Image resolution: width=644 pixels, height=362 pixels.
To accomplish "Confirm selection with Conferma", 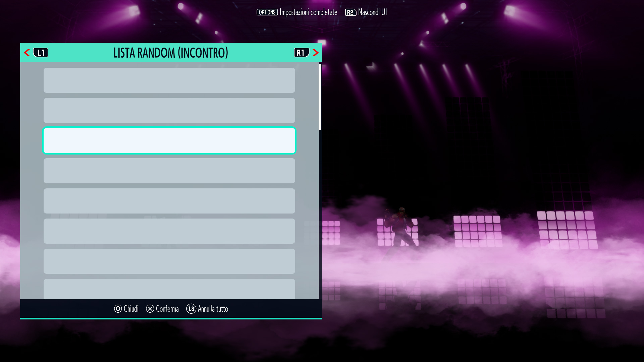I will (167, 309).
